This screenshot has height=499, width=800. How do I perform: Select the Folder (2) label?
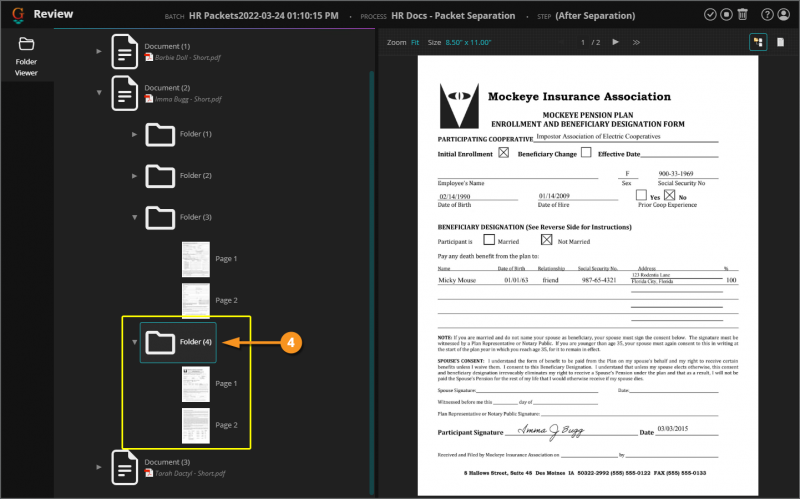click(x=195, y=175)
